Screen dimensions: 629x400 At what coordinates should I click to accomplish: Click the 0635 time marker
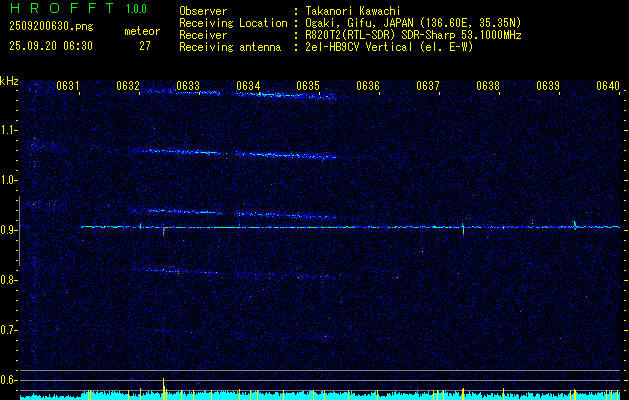click(x=308, y=86)
